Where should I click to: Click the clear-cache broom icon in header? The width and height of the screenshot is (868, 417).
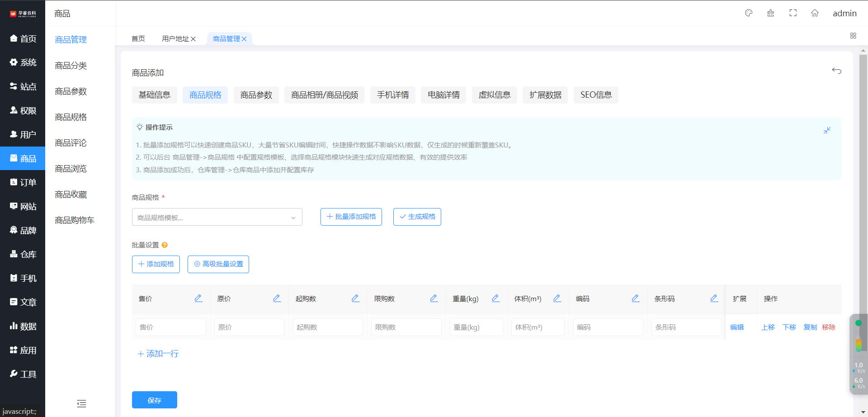tap(771, 13)
